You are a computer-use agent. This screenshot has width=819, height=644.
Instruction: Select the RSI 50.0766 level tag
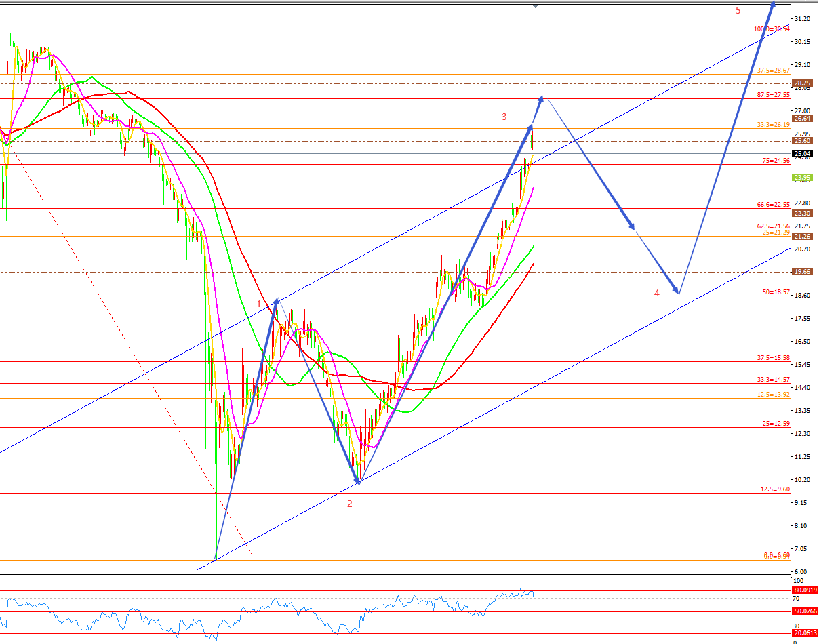(x=805, y=611)
